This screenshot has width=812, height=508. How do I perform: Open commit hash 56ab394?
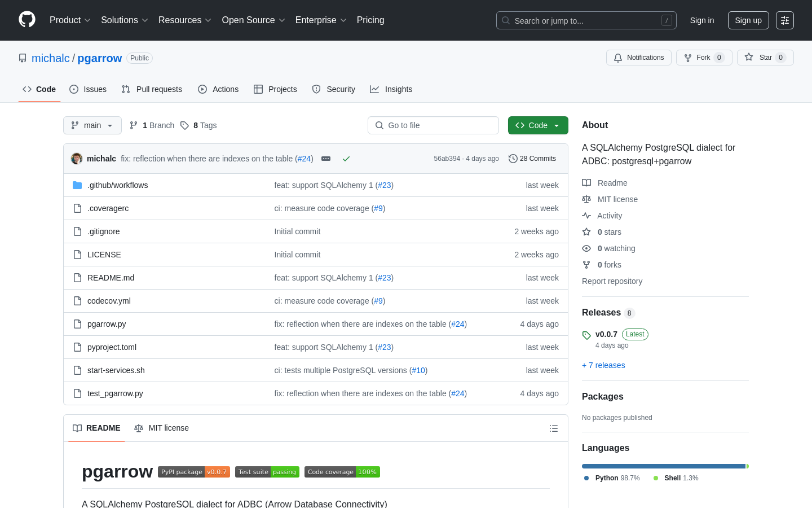447,159
